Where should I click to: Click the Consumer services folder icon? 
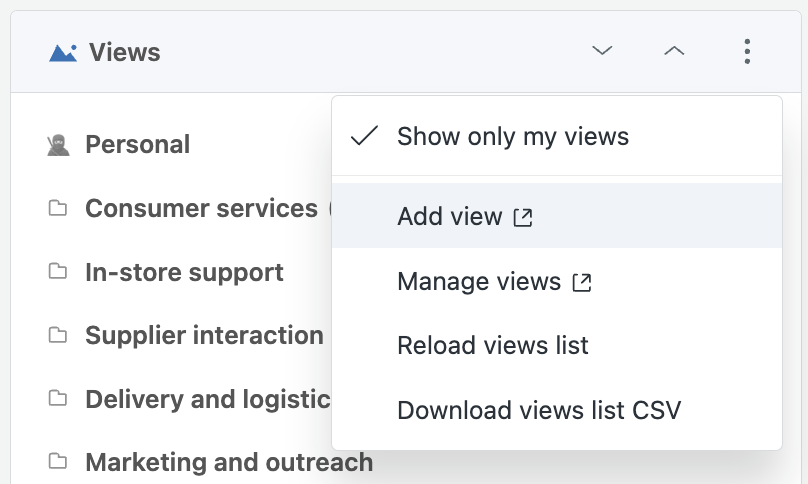pyautogui.click(x=58, y=208)
